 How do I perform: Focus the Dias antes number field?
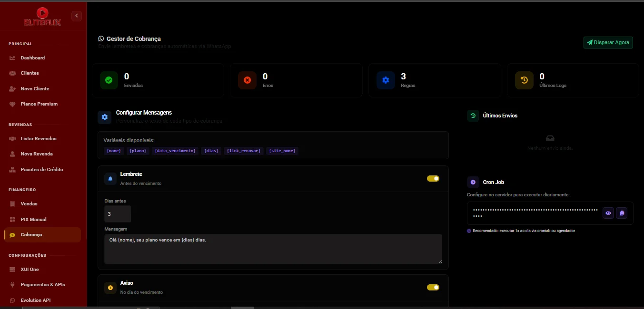click(118, 214)
